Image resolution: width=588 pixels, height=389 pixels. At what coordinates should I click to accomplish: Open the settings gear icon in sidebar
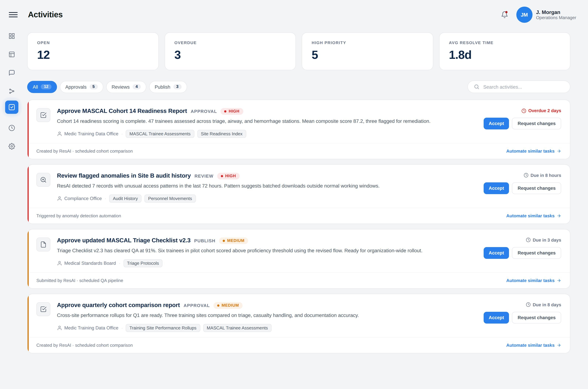12,146
